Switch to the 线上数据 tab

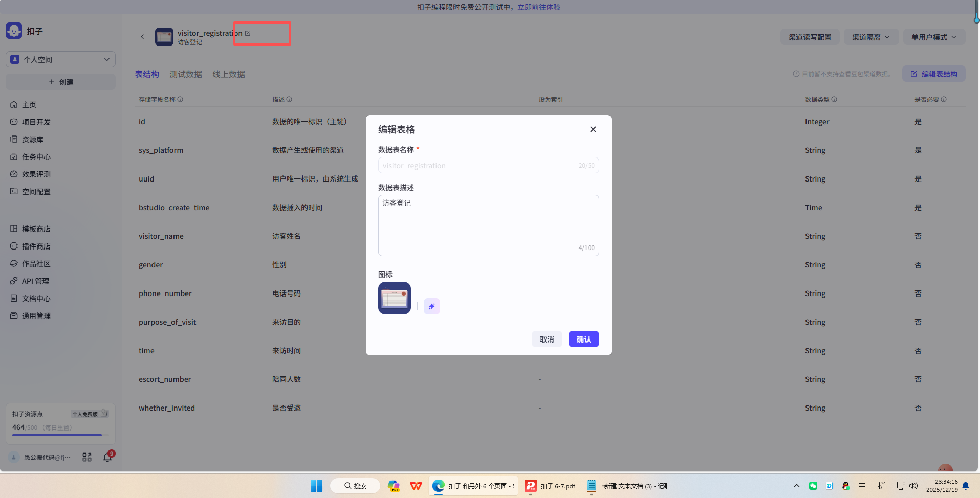pos(228,74)
